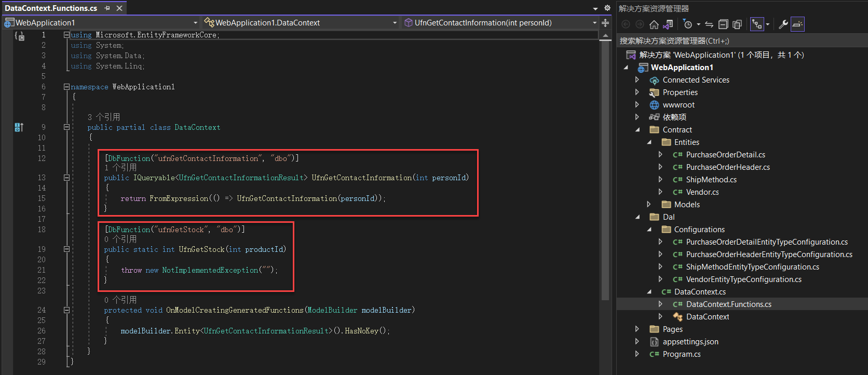
Task: Collapse the Configurations folder
Action: tap(649, 230)
